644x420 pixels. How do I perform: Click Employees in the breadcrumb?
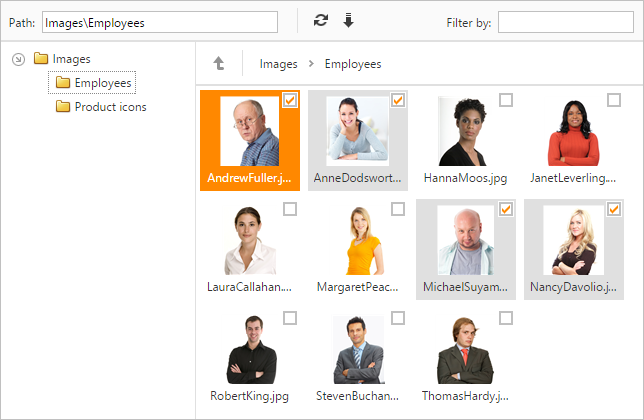tap(353, 64)
